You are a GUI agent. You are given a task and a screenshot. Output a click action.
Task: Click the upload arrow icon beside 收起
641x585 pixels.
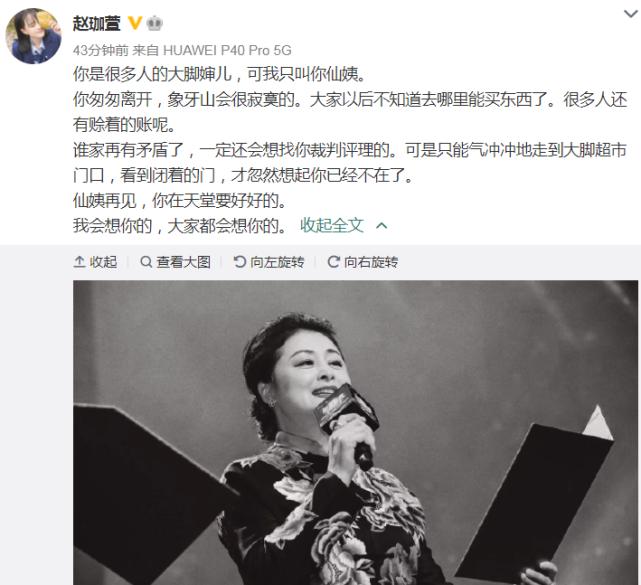pyautogui.click(x=79, y=262)
